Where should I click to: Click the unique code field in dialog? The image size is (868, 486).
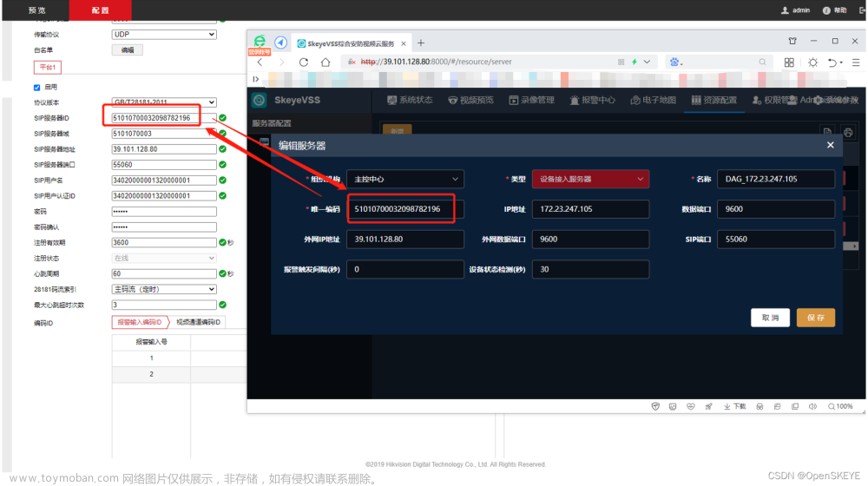(x=405, y=208)
